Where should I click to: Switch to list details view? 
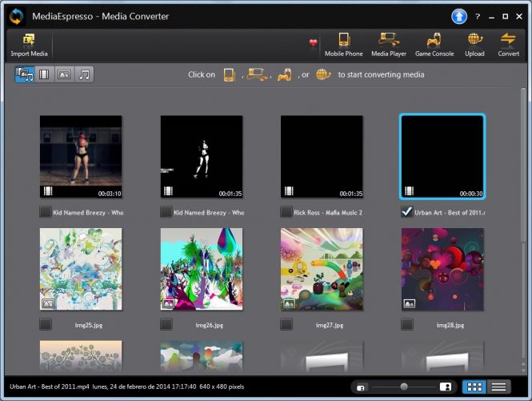tap(498, 387)
